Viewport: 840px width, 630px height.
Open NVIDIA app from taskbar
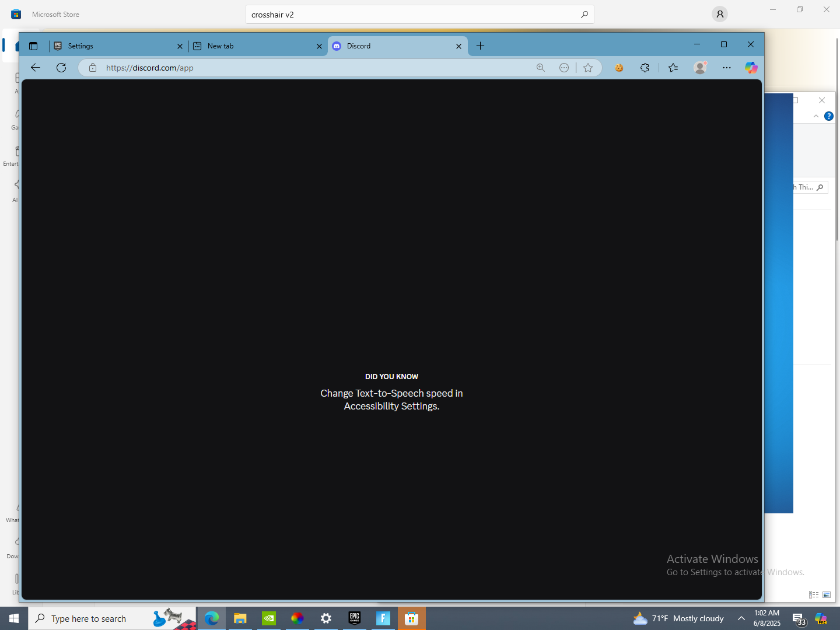tap(269, 618)
